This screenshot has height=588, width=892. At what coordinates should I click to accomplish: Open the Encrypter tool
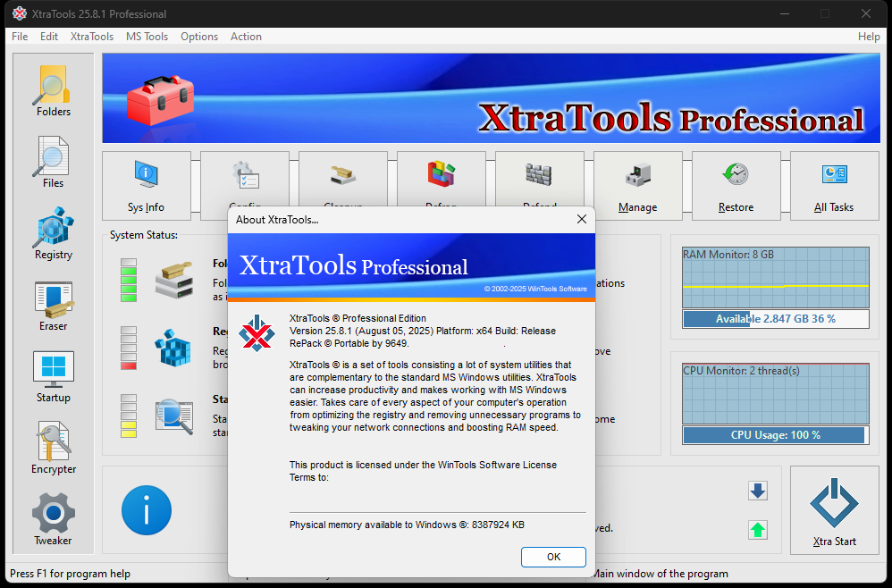pos(54,448)
